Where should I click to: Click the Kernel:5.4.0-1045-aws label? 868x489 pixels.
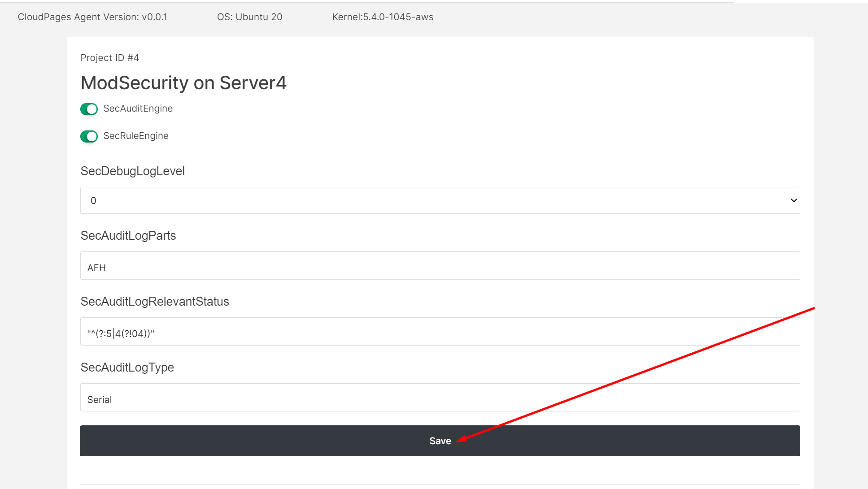tap(383, 17)
